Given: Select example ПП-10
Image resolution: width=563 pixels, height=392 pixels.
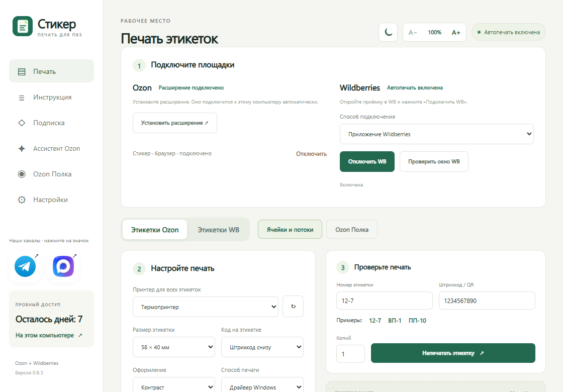Looking at the screenshot, I should click(x=417, y=321).
